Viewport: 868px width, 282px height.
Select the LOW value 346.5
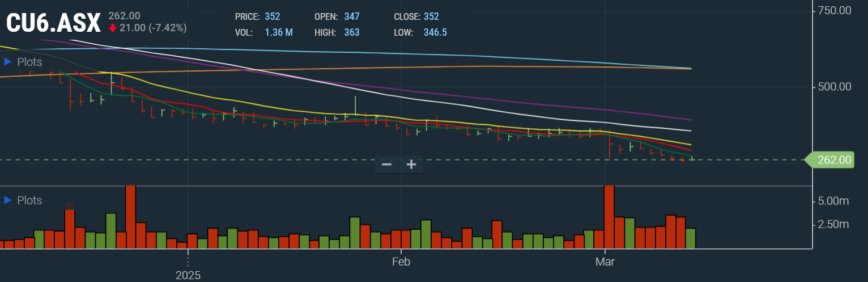(435, 32)
